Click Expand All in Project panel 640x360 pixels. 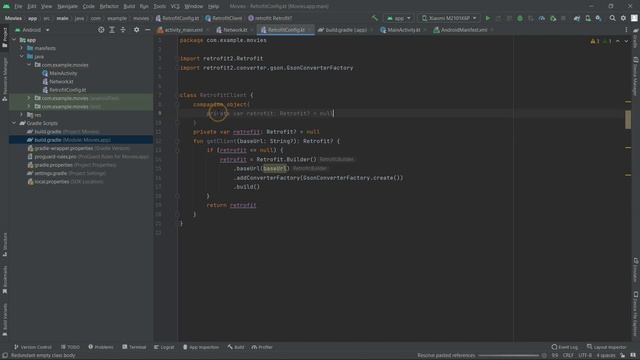coord(112,30)
